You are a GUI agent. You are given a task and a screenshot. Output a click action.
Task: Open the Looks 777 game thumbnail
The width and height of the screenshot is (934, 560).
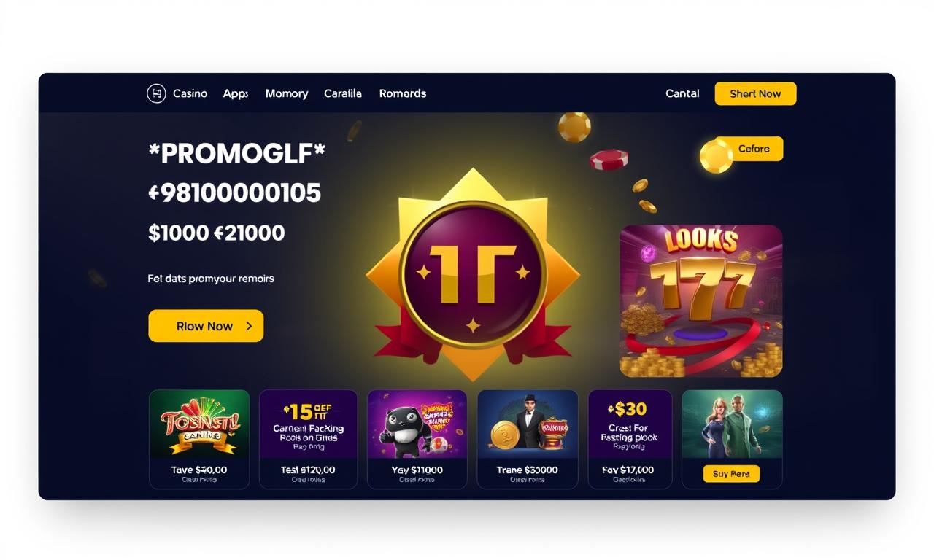701,301
